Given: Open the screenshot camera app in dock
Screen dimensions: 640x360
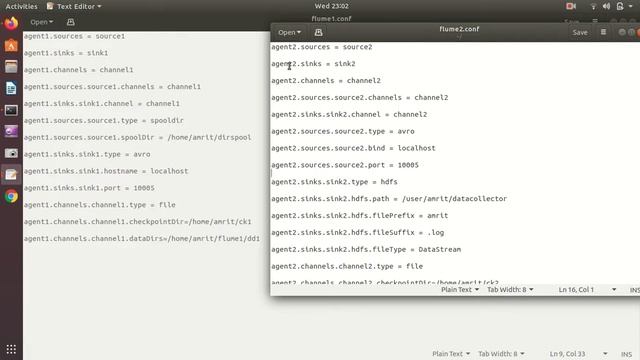Looking at the screenshot, I should click(x=11, y=153).
